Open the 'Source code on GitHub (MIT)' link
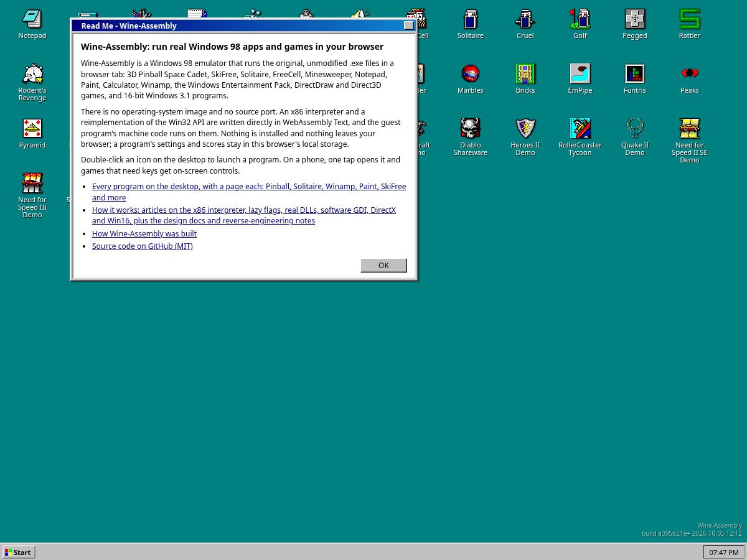Image resolution: width=747 pixels, height=560 pixels. click(x=143, y=246)
